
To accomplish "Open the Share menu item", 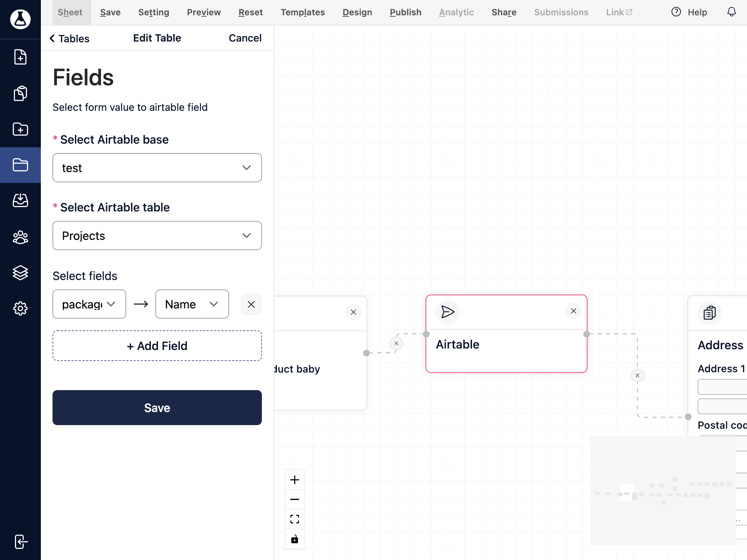I will tap(504, 12).
